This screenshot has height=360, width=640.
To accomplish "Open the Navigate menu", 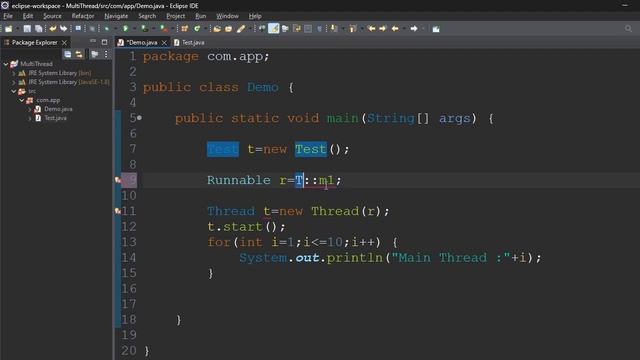I will pyautogui.click(x=116, y=16).
